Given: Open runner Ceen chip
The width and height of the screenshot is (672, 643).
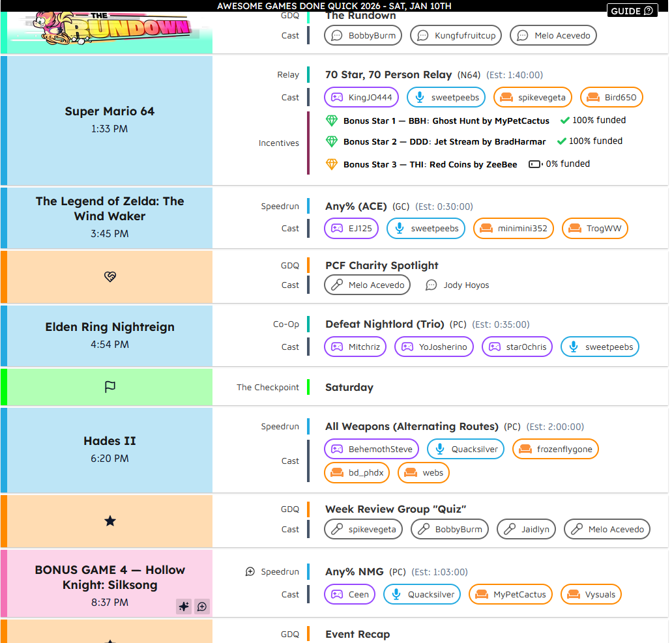Looking at the screenshot, I should click(350, 594).
